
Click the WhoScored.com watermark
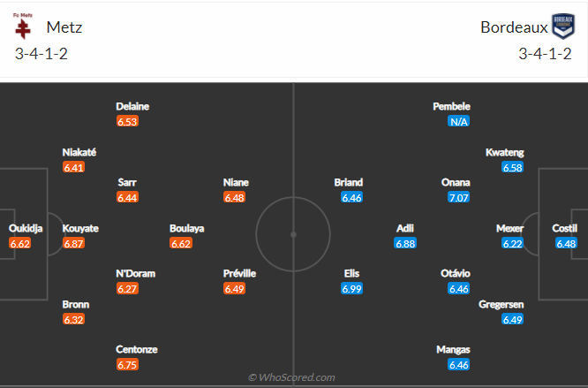[x=291, y=377]
